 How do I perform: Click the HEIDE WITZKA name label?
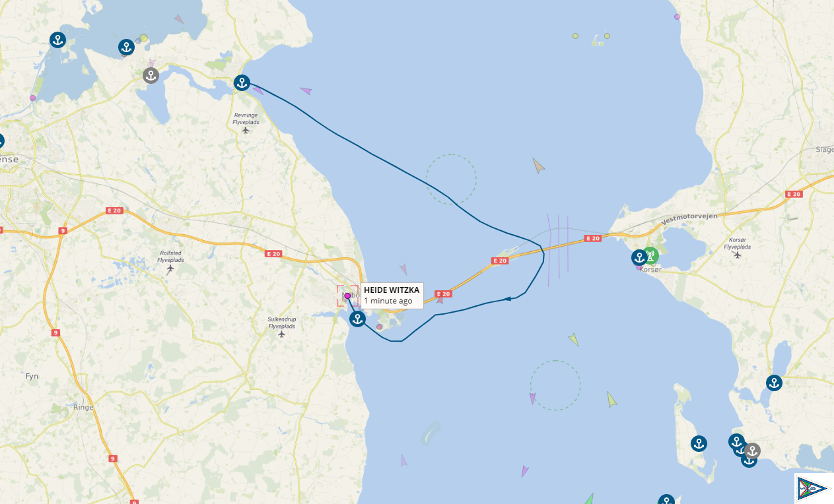(x=391, y=290)
